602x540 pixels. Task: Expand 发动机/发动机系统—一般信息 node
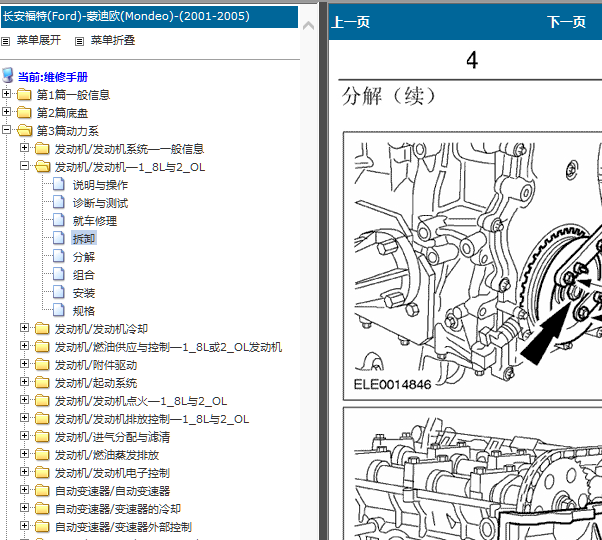tap(24, 147)
